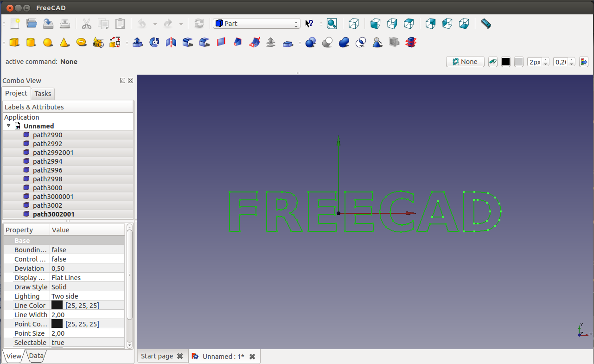Open the undo history dropdown arrow
The width and height of the screenshot is (594, 364).
tap(155, 24)
